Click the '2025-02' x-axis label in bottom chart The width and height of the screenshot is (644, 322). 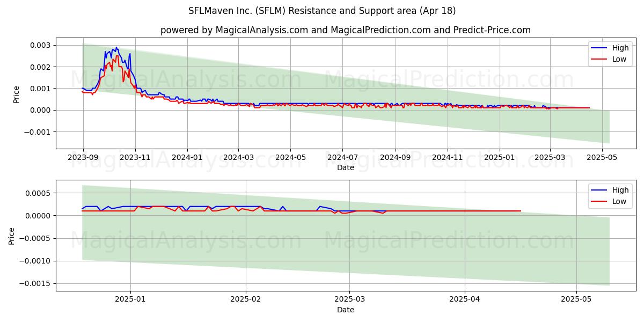point(246,299)
